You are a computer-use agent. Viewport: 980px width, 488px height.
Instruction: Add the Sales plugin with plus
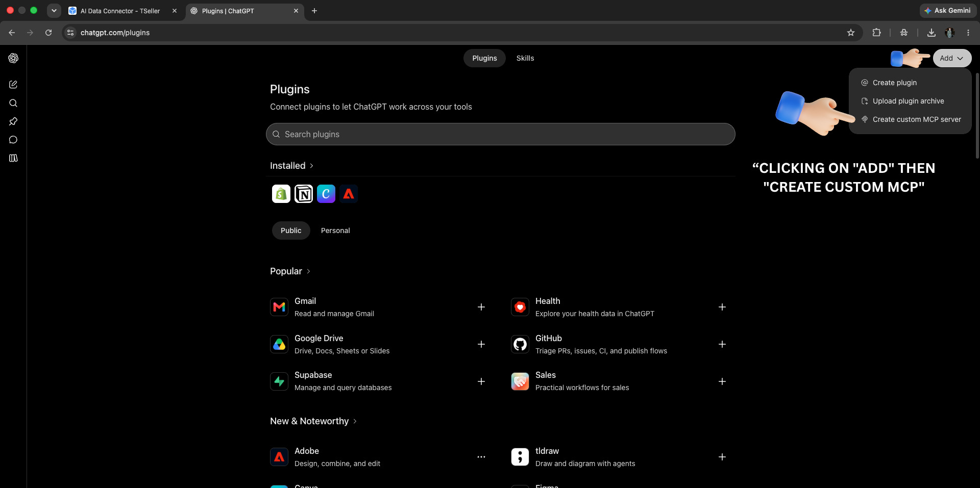point(722,381)
